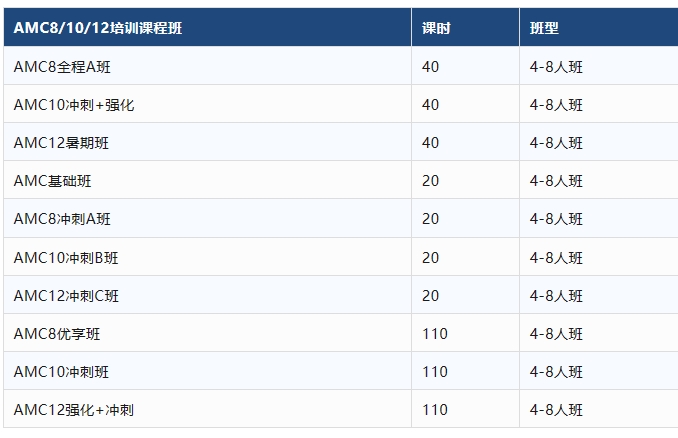Click 4-8人班 in the AMC12强化+冲刺 row

[x=556, y=410]
